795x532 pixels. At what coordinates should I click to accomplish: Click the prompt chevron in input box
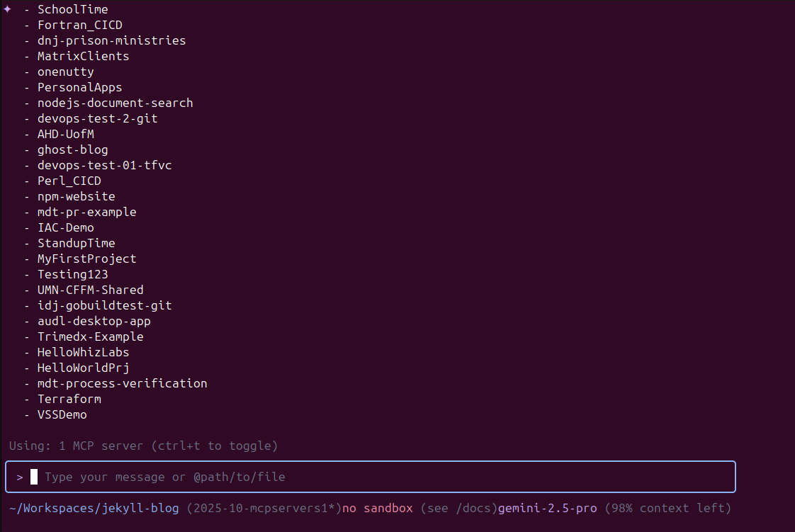[20, 477]
